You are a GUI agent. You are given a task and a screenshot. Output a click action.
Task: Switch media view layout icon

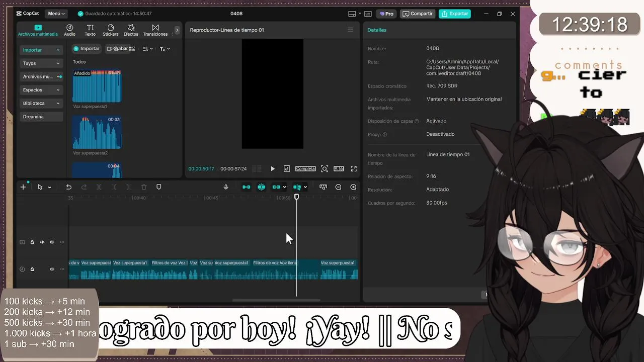132,49
